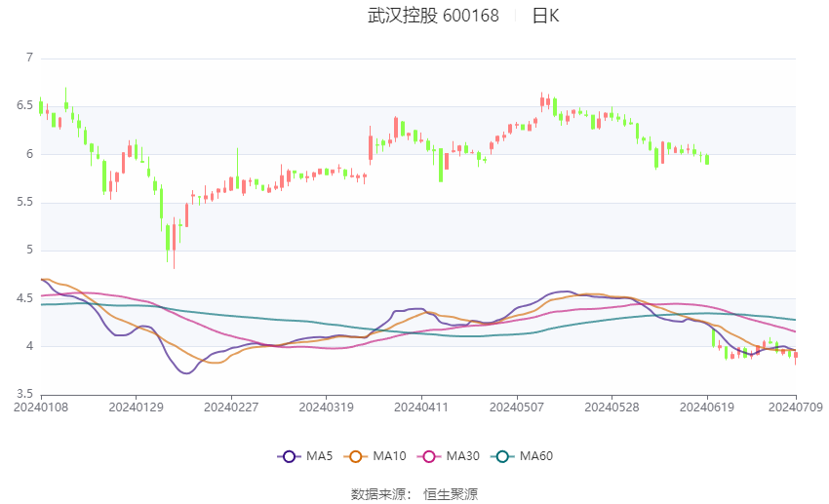Select the 20240709 x-axis date label

click(x=796, y=407)
